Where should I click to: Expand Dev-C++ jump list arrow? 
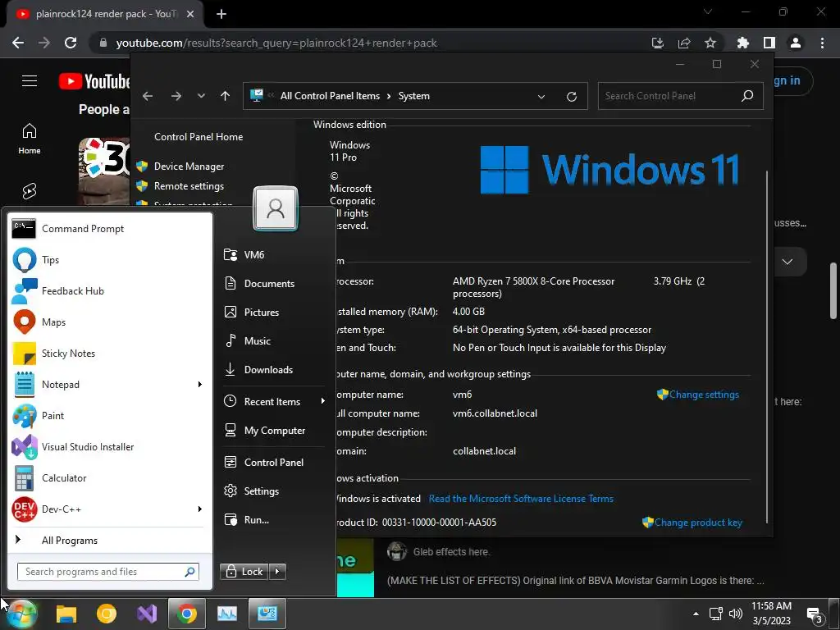(200, 509)
